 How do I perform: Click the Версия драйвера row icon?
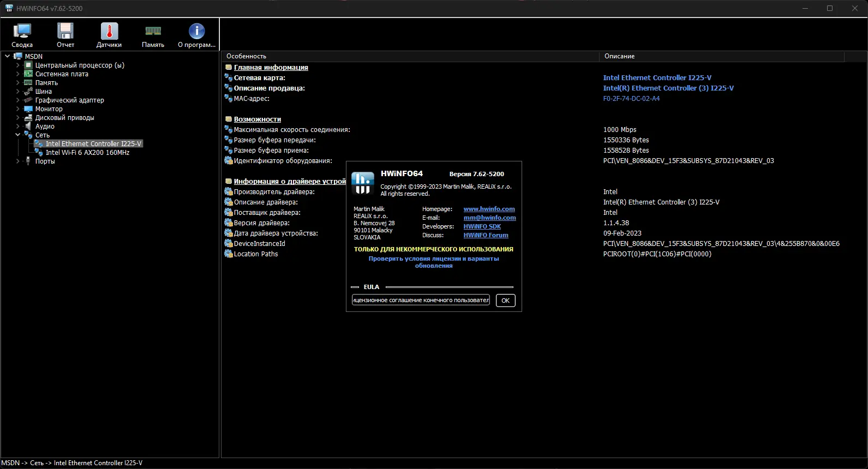(229, 223)
